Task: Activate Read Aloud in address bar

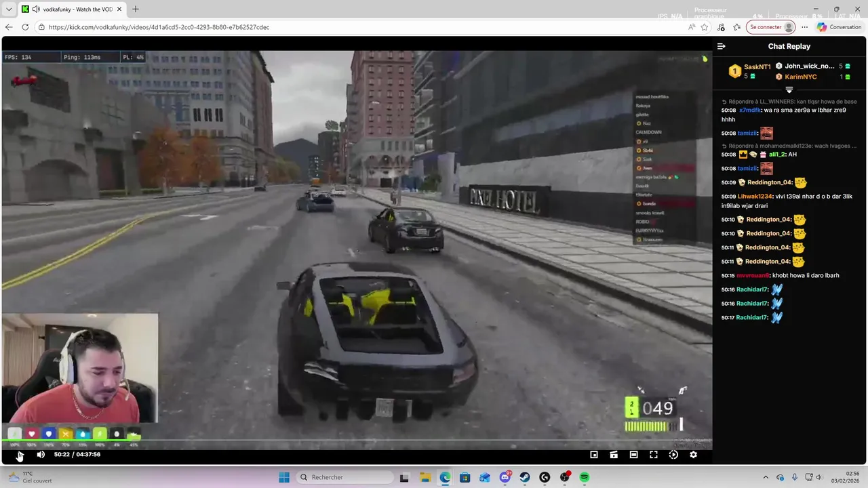Action: tap(692, 27)
